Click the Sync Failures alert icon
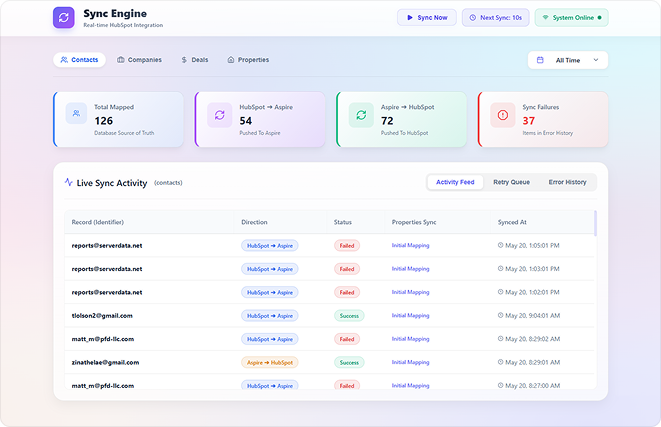This screenshot has height=427, width=661. pyautogui.click(x=503, y=115)
